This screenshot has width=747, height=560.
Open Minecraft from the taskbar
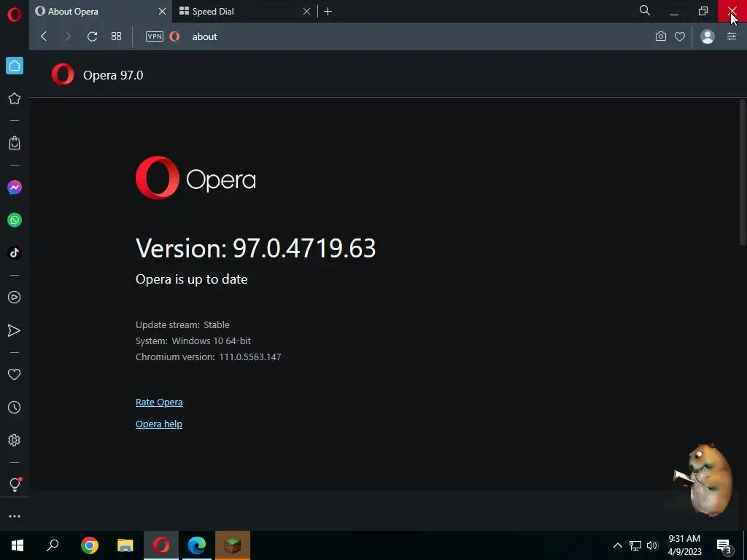[x=233, y=545]
